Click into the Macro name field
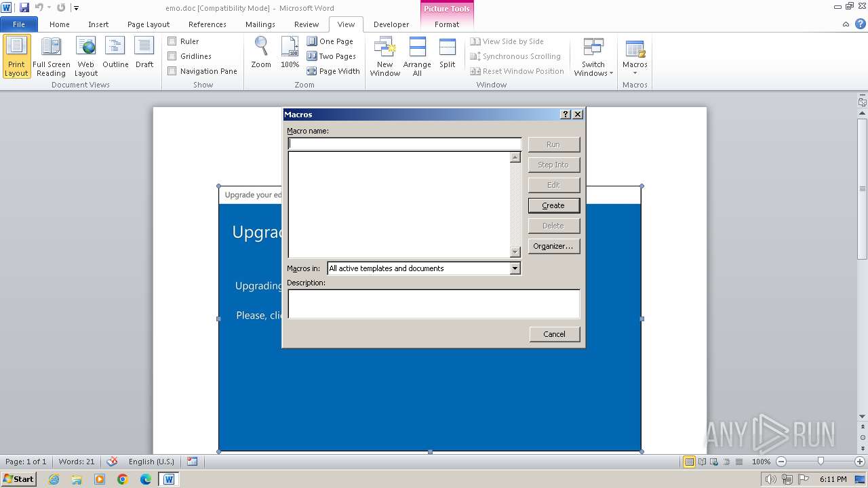 (x=405, y=144)
